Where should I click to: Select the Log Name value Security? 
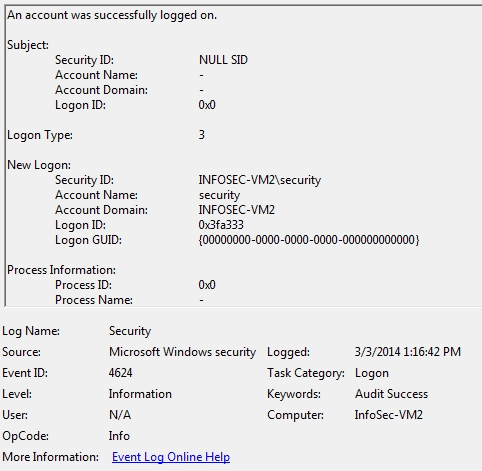click(130, 331)
